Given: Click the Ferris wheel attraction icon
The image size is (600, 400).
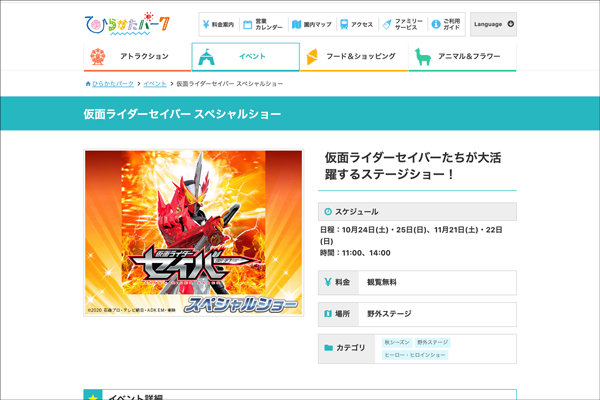Looking at the screenshot, I should click(x=97, y=57).
